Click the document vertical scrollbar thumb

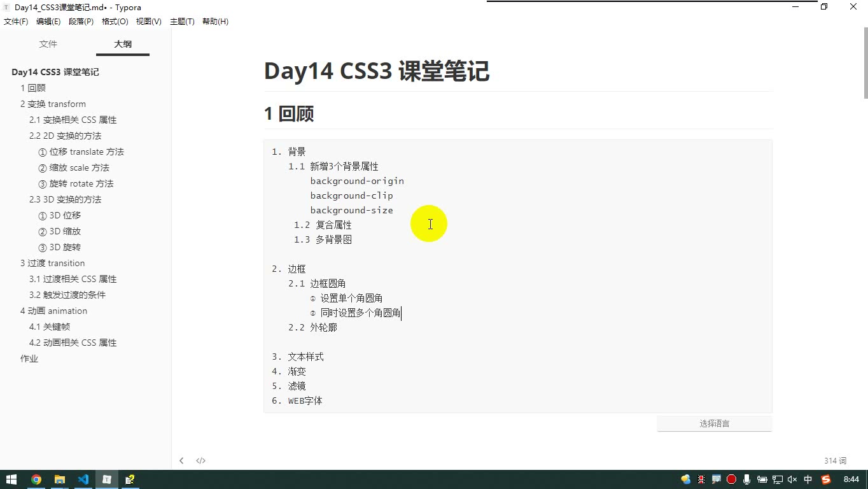click(865, 64)
